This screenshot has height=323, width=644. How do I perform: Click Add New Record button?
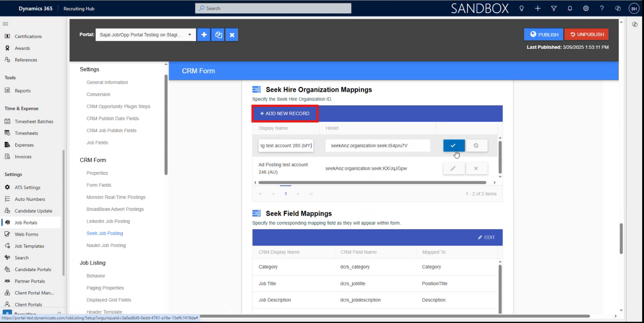tap(285, 113)
